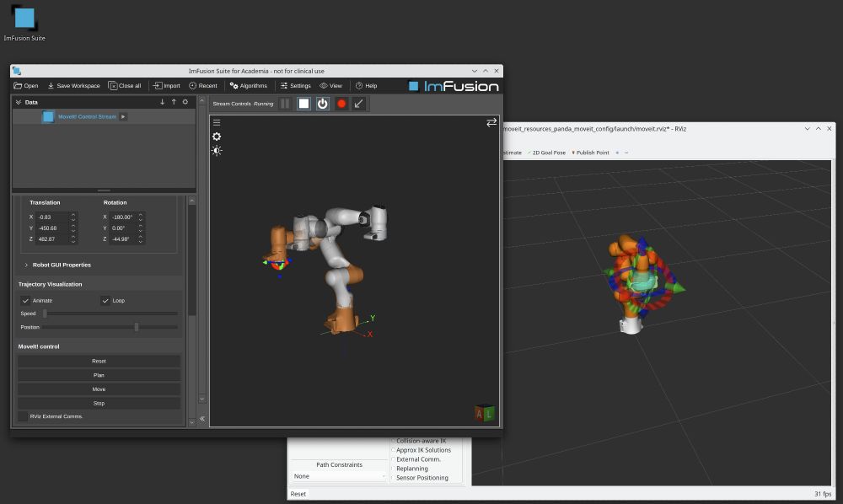
Task: Open the Algorithms menu
Action: tap(249, 85)
